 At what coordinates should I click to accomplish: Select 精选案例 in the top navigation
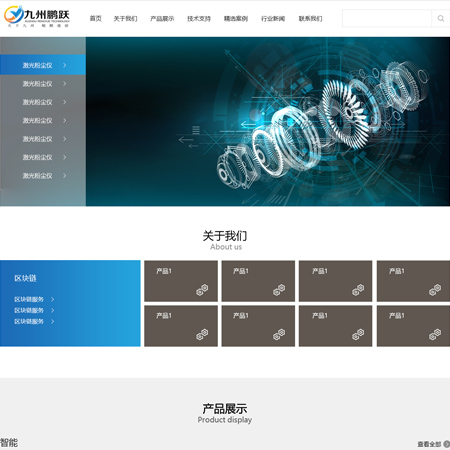click(x=236, y=18)
